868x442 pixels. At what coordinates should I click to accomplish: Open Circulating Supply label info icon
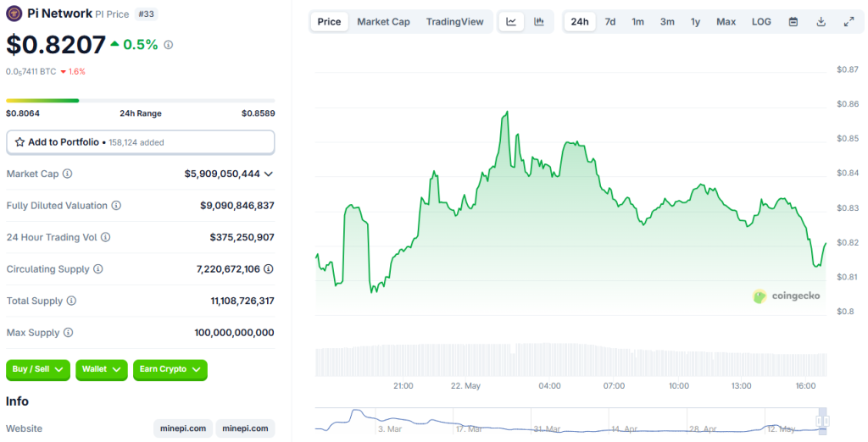[98, 269]
